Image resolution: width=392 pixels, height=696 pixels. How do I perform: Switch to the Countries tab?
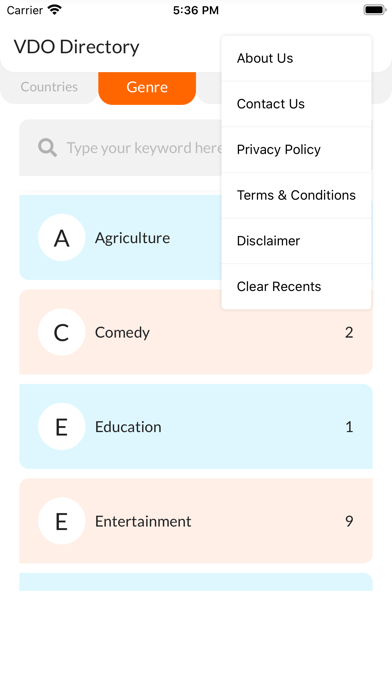[x=49, y=87]
